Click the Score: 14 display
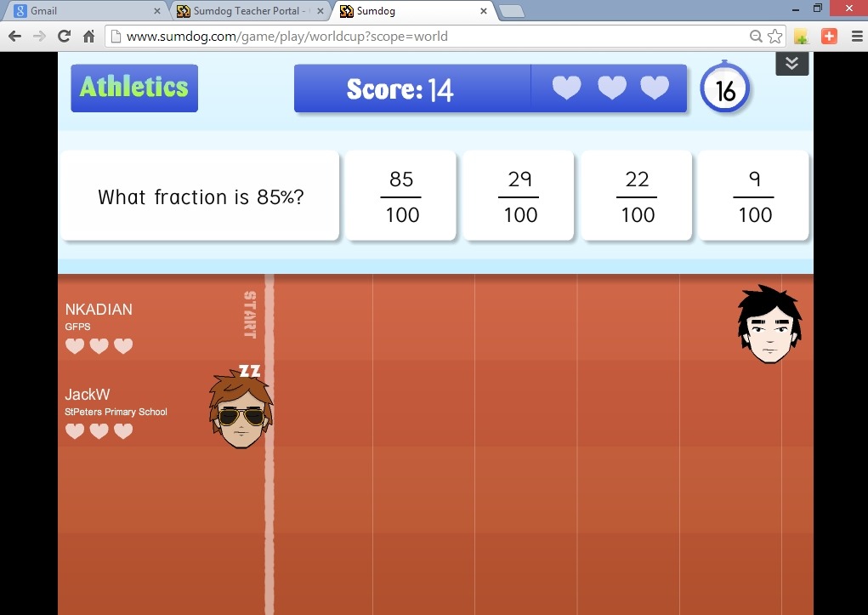 click(400, 89)
